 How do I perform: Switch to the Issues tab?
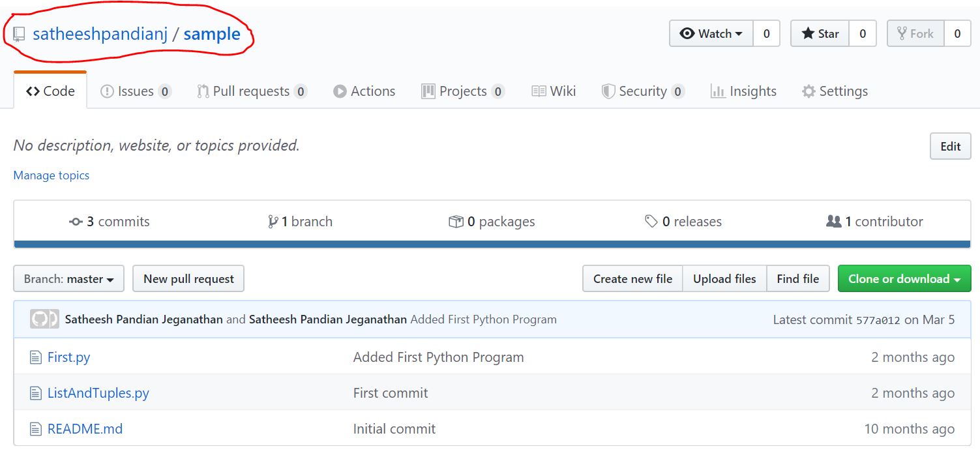click(136, 91)
